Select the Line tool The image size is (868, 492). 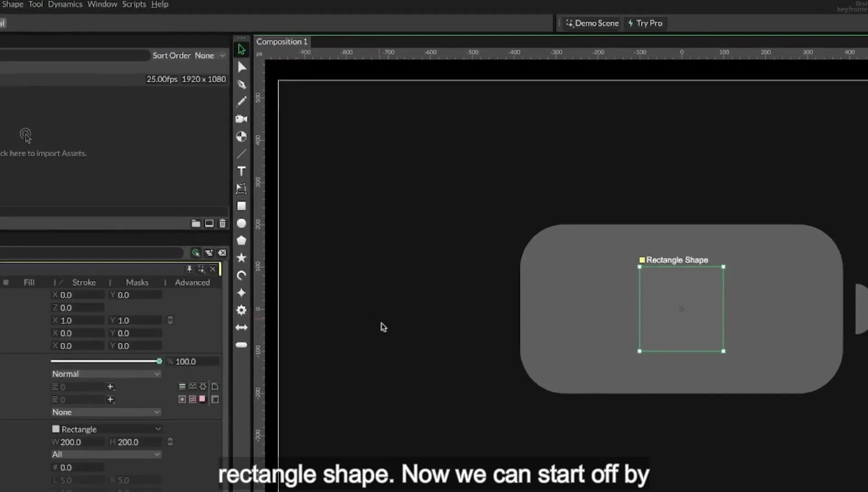241,154
